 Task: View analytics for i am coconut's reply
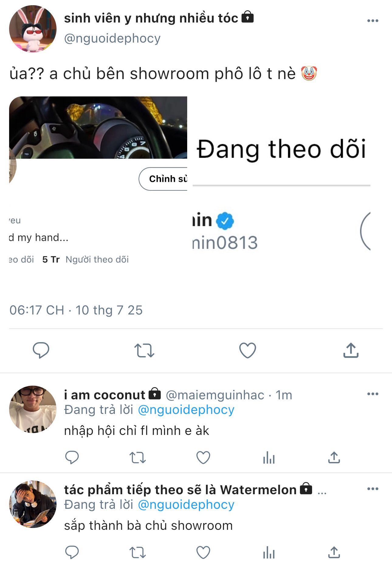pos(269,457)
